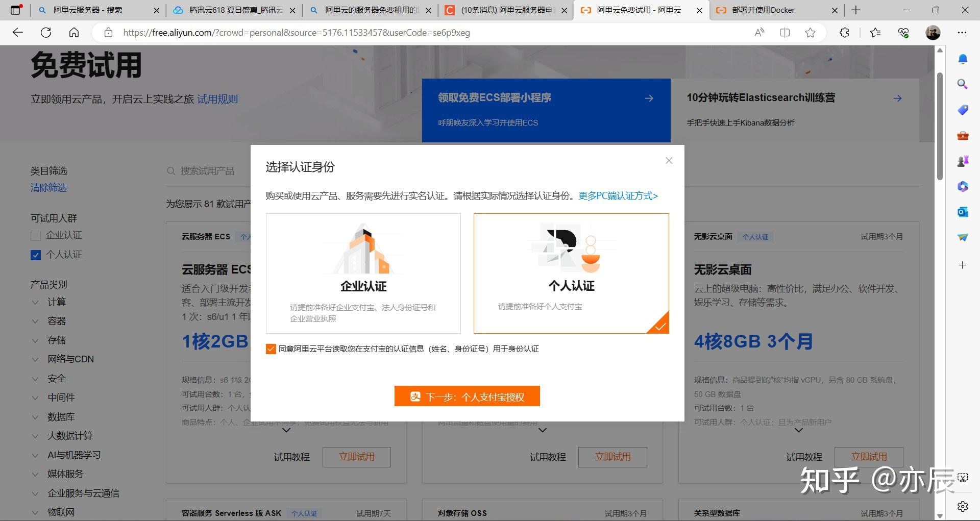Switch to the 阿里云服务器 - 搜索 tab

click(x=99, y=10)
